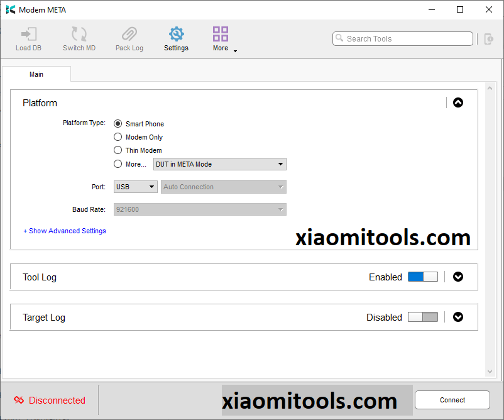This screenshot has height=420, width=504.
Task: Click the Connect button
Action: [452, 400]
